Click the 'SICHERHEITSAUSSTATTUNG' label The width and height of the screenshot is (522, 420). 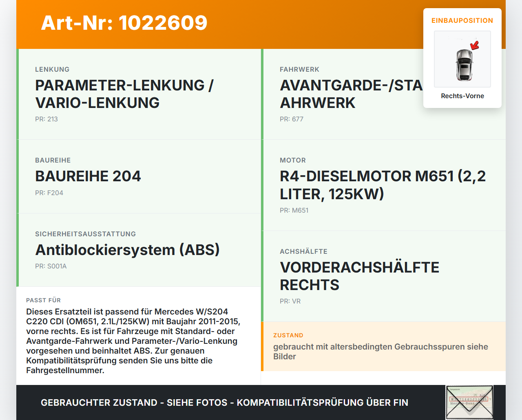[86, 234]
